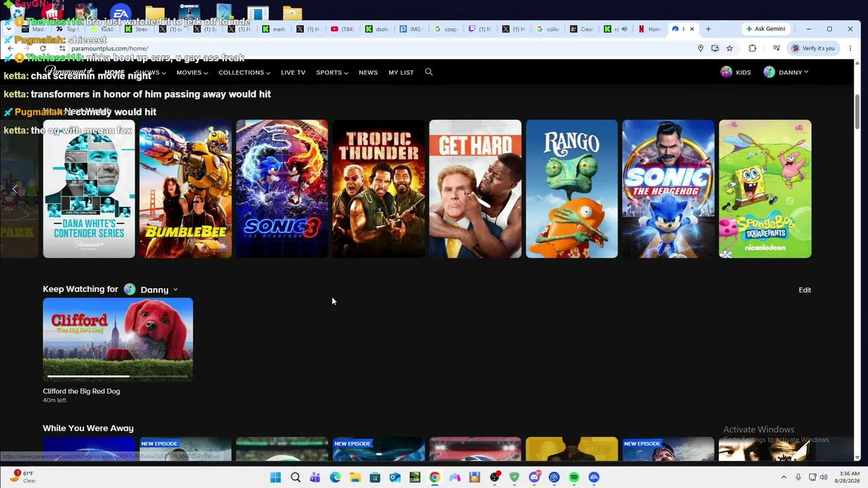Go to Live TV
Screen dimensions: 868x488
[x=293, y=73]
